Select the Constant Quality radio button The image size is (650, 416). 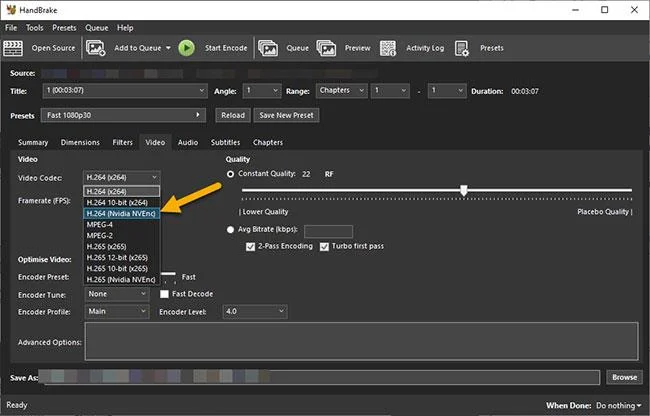(x=230, y=174)
